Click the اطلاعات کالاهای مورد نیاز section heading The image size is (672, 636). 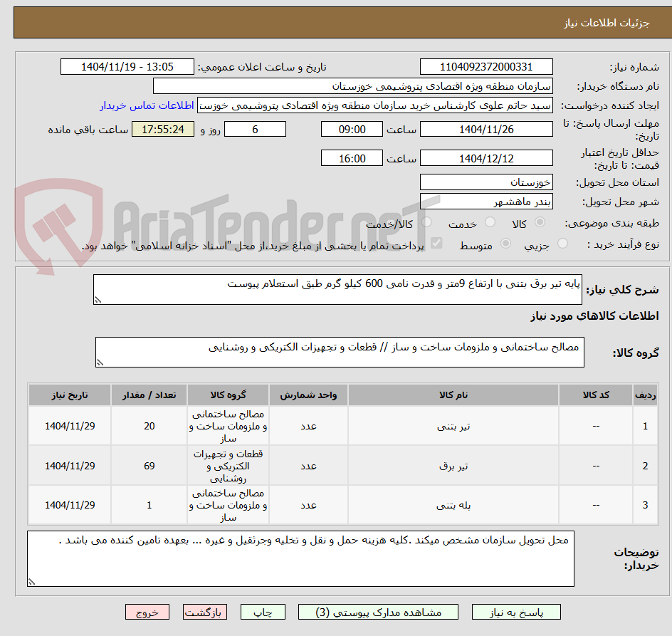[594, 316]
